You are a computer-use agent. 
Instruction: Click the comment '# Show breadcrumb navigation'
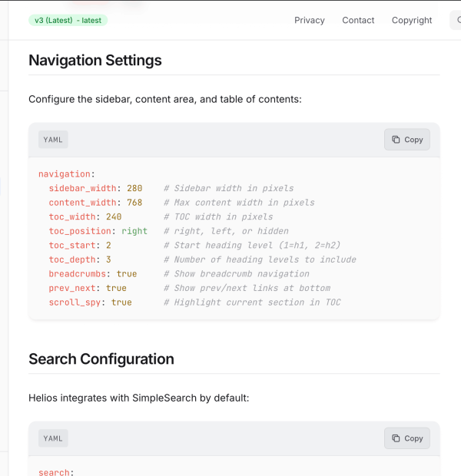[237, 274]
